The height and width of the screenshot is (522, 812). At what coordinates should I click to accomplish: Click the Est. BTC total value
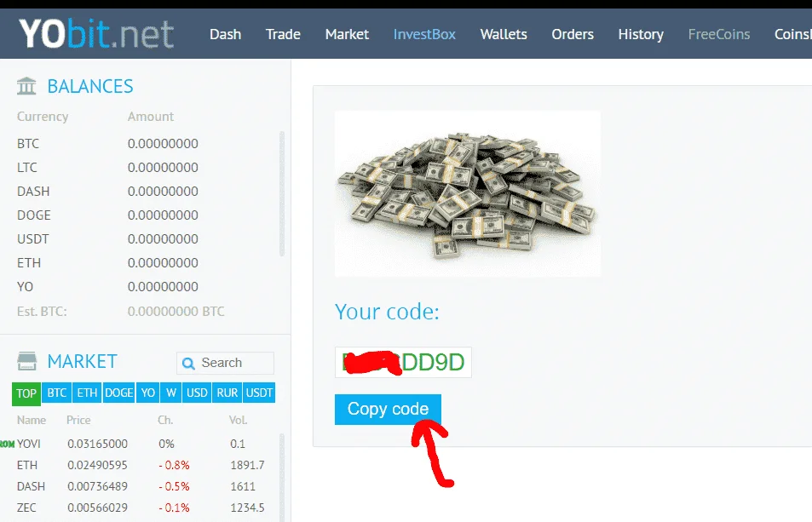tap(176, 312)
